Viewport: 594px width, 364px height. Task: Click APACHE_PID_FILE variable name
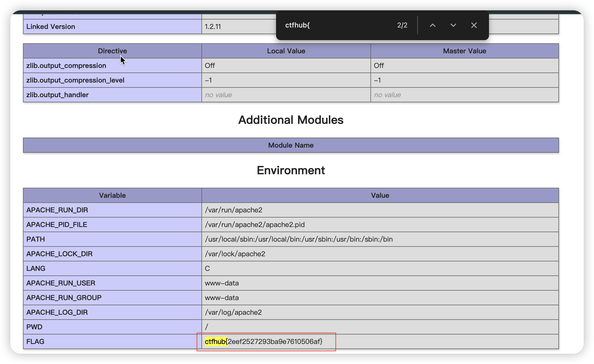[57, 225]
